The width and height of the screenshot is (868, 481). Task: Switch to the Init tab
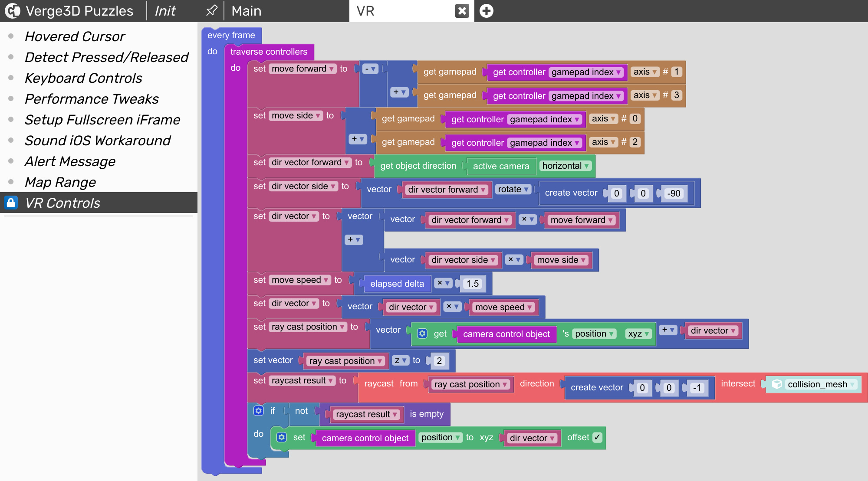pos(165,11)
